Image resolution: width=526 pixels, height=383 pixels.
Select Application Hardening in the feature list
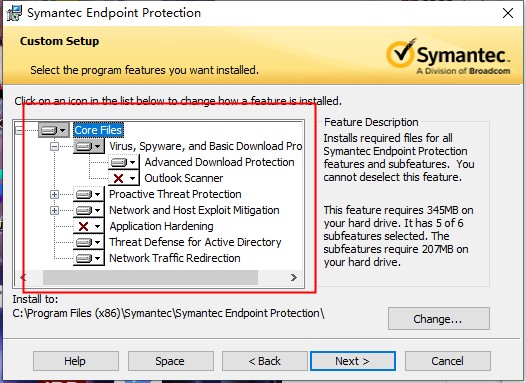tap(161, 226)
